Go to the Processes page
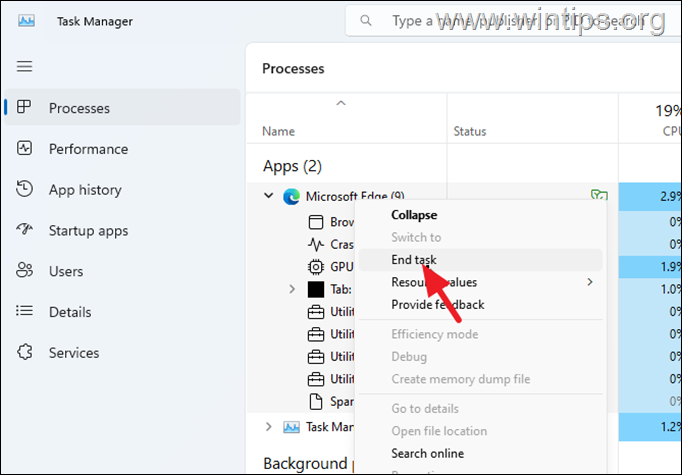The image size is (682, 475). [122, 107]
